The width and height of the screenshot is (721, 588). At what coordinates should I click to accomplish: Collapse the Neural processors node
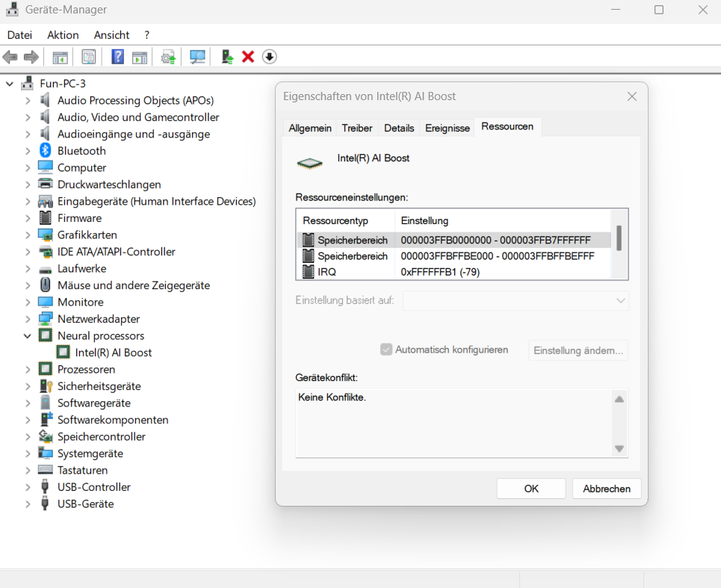(x=28, y=336)
